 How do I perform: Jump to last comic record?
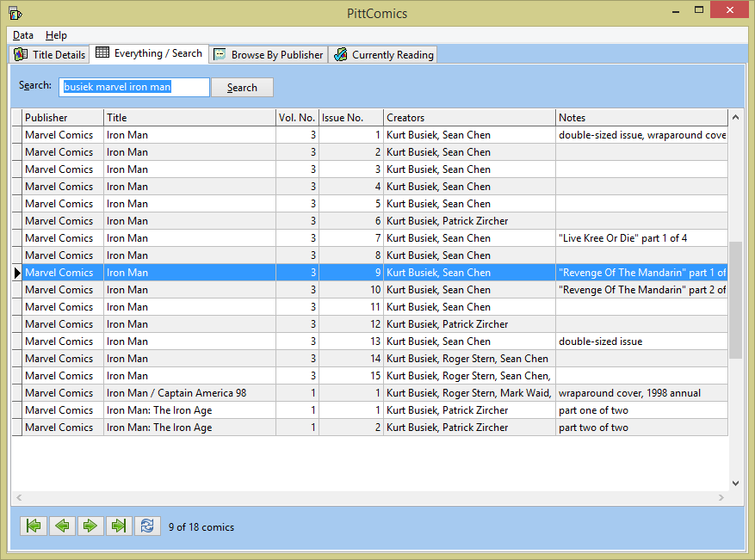[119, 526]
